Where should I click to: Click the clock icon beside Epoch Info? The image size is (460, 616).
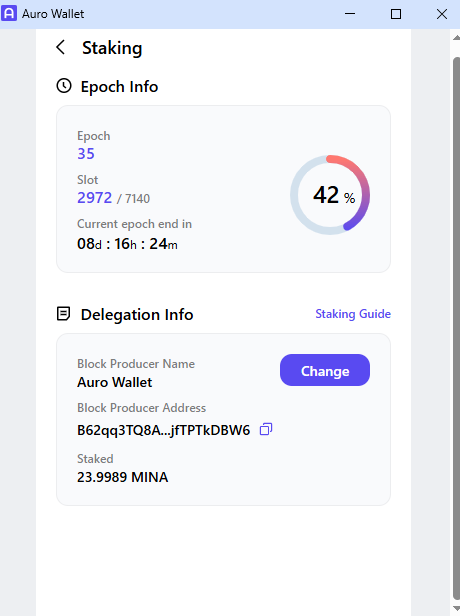pos(64,86)
